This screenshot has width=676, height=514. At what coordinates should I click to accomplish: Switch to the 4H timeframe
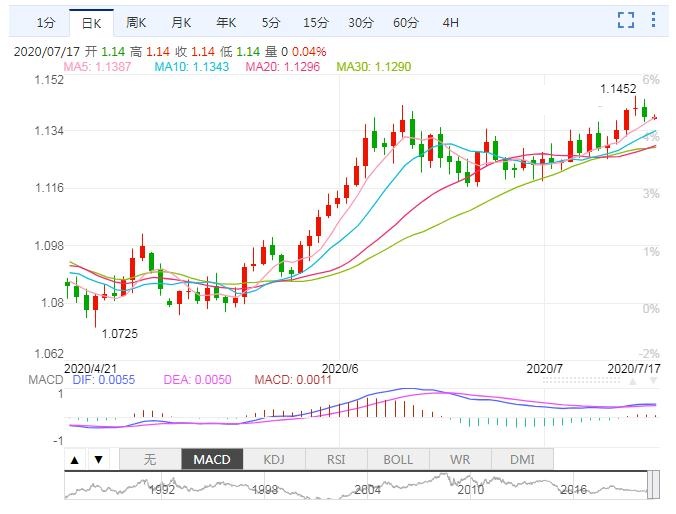coord(451,21)
